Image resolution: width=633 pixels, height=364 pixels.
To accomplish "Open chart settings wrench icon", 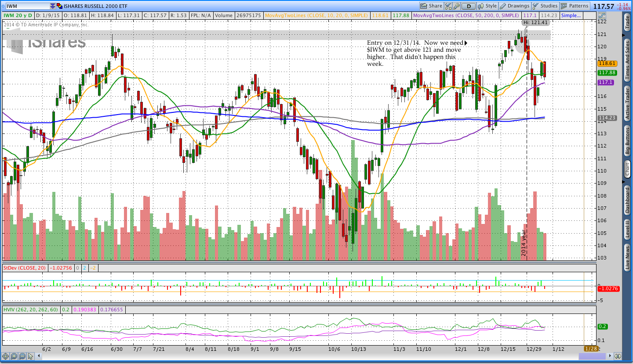I will pyautogui.click(x=457, y=6).
